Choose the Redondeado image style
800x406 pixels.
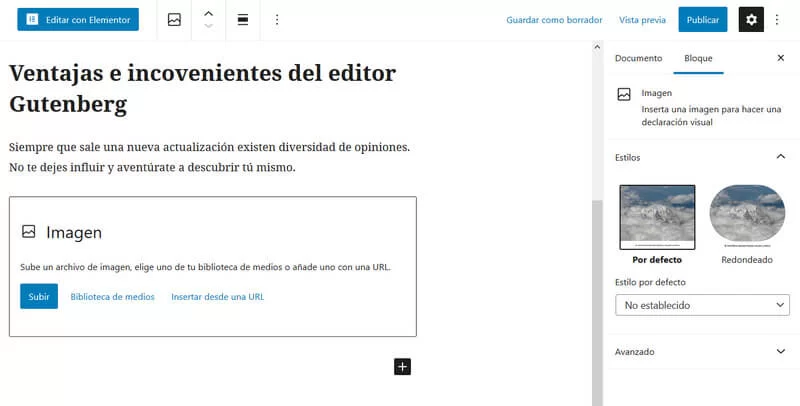(x=747, y=224)
